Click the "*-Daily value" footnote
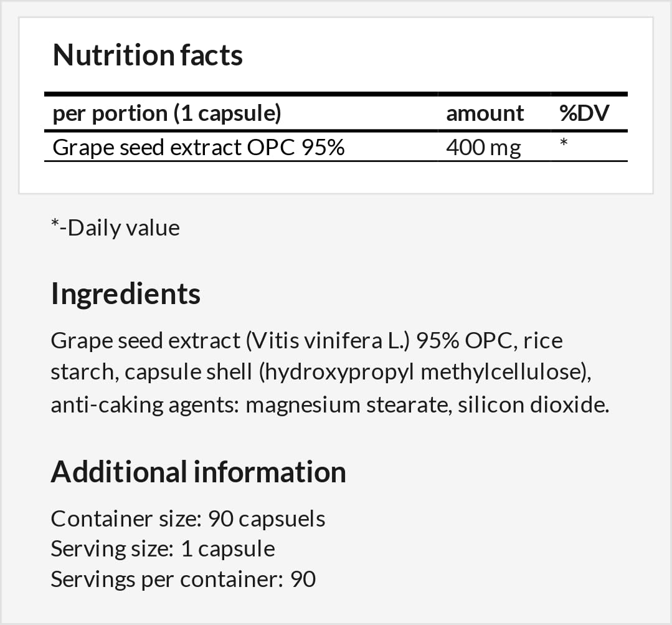Screen dimensions: 672x625 115,227
